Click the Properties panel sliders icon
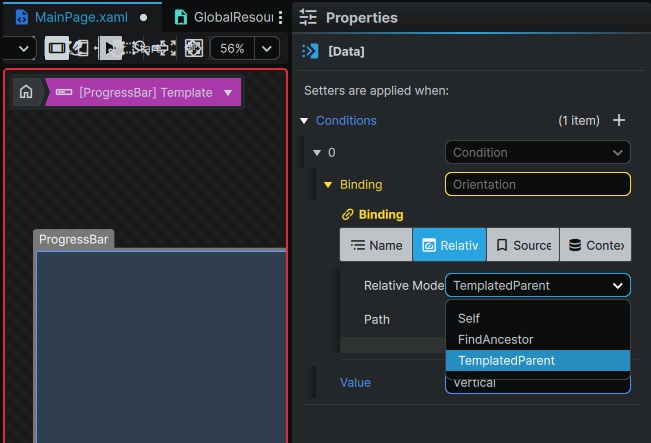651x443 pixels. [x=309, y=17]
